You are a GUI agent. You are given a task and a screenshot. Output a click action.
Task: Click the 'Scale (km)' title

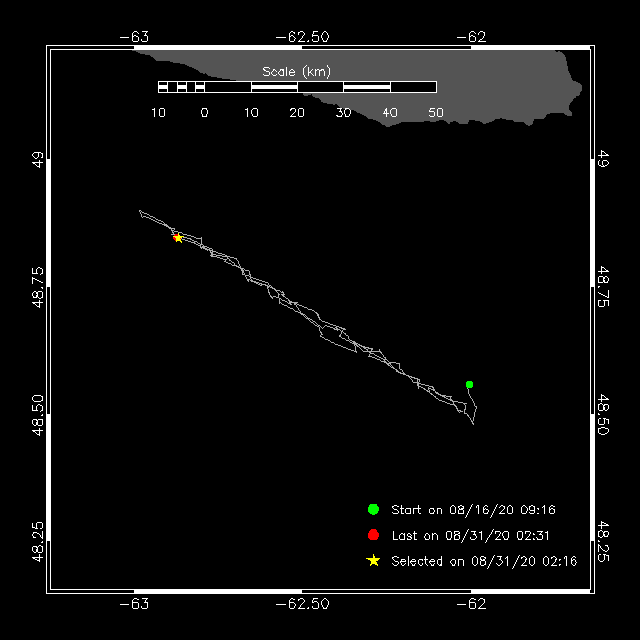296,72
